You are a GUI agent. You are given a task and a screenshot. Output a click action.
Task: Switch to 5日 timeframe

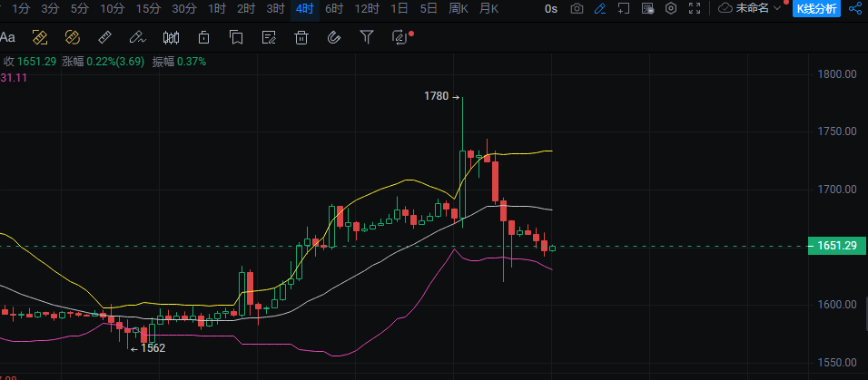429,8
